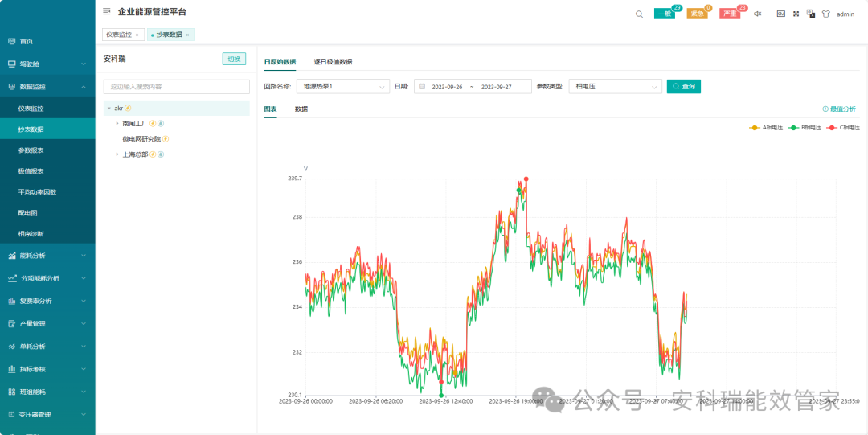Click the start date 2023-09-26 field
Image resolution: width=868 pixels, height=435 pixels.
(x=448, y=87)
